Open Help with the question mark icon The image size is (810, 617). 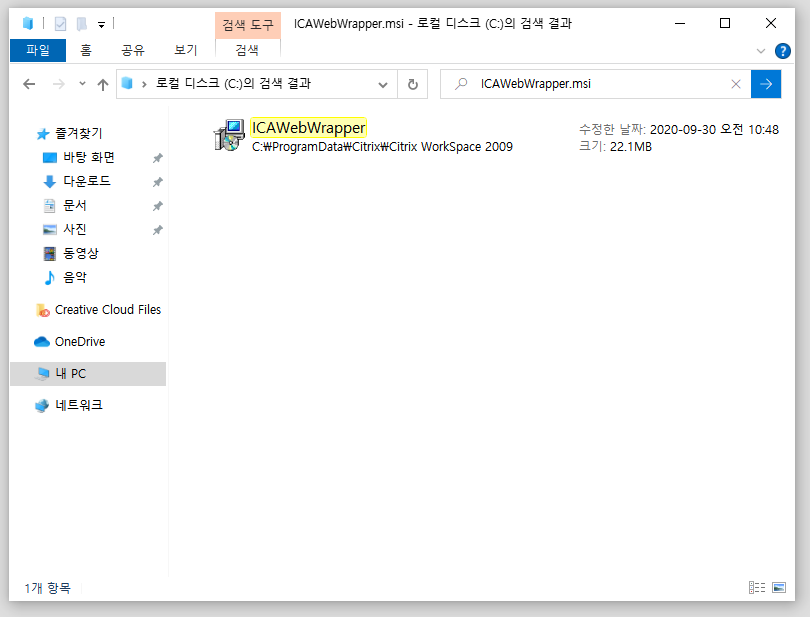(x=783, y=51)
